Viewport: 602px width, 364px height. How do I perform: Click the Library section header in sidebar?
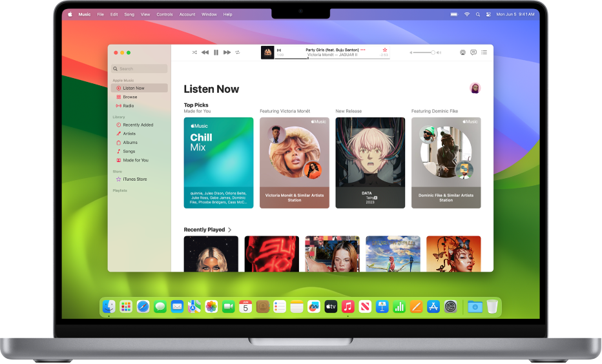[119, 117]
